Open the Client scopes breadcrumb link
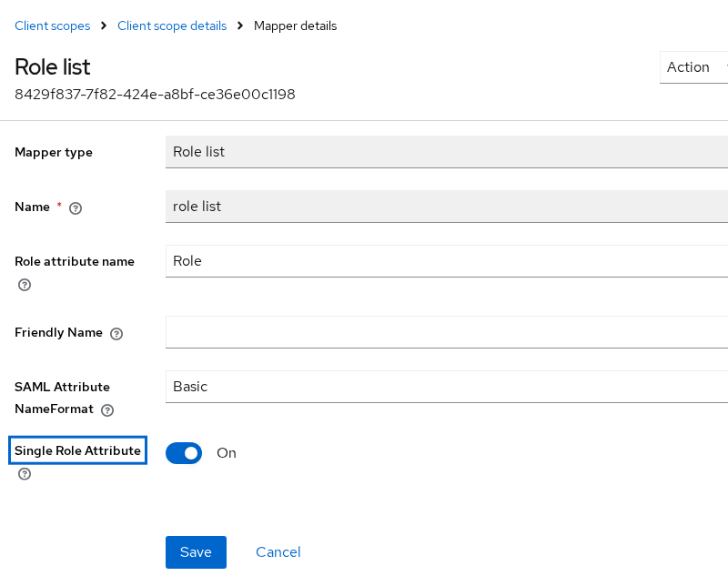 coord(53,26)
